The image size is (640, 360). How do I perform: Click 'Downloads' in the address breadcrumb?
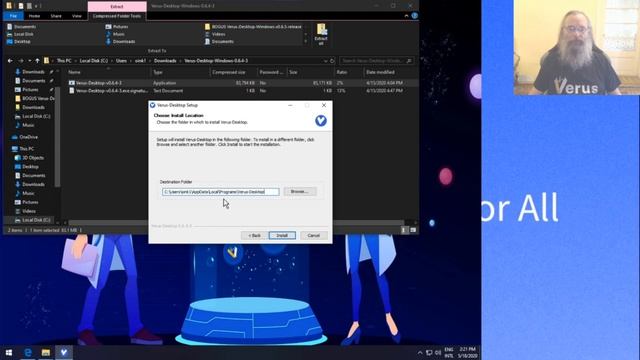pos(165,61)
